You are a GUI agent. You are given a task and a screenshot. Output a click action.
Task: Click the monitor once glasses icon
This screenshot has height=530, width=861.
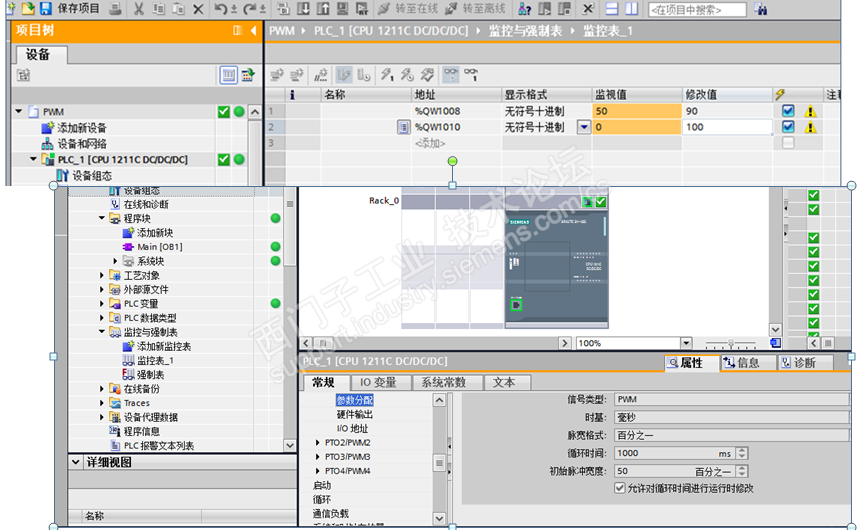(471, 75)
